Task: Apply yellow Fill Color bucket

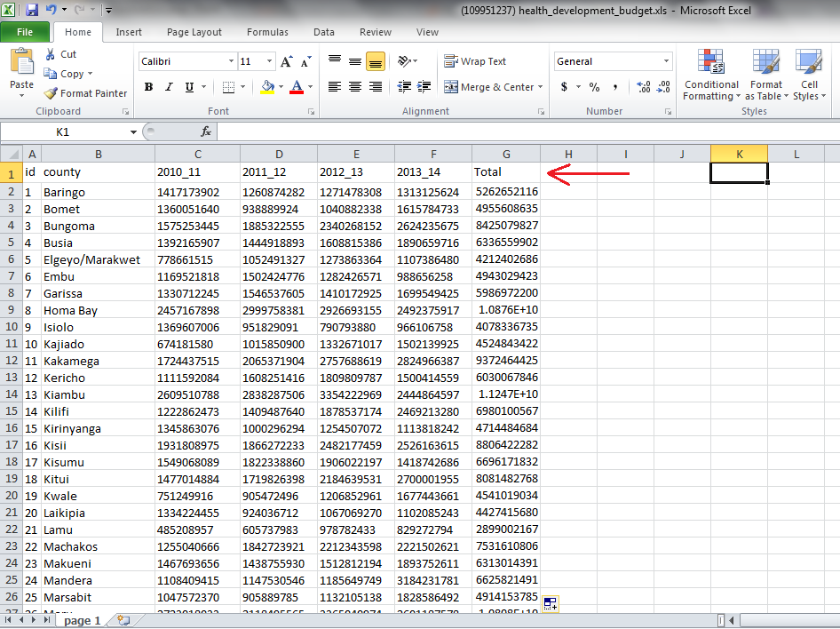Action: pos(267,87)
